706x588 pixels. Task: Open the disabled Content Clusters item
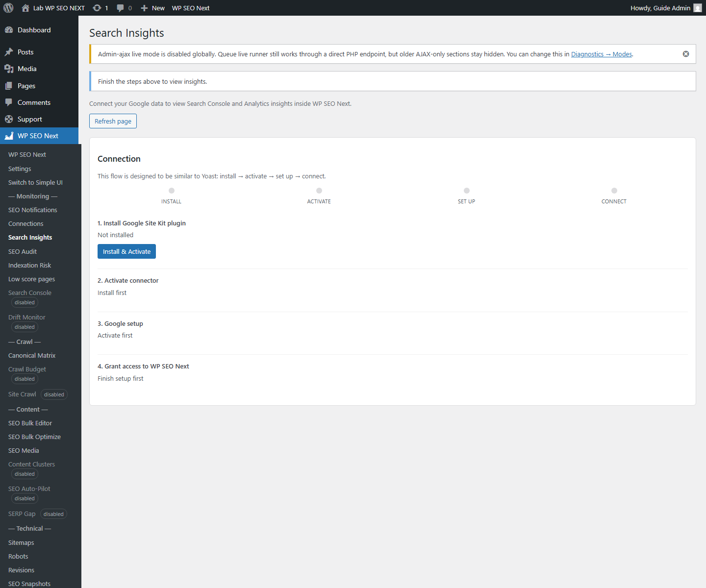tap(31, 468)
